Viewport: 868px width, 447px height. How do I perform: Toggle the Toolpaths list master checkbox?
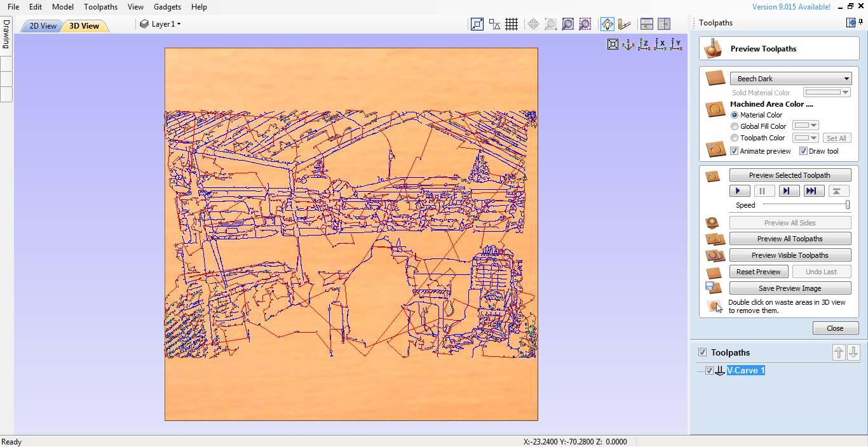click(702, 352)
